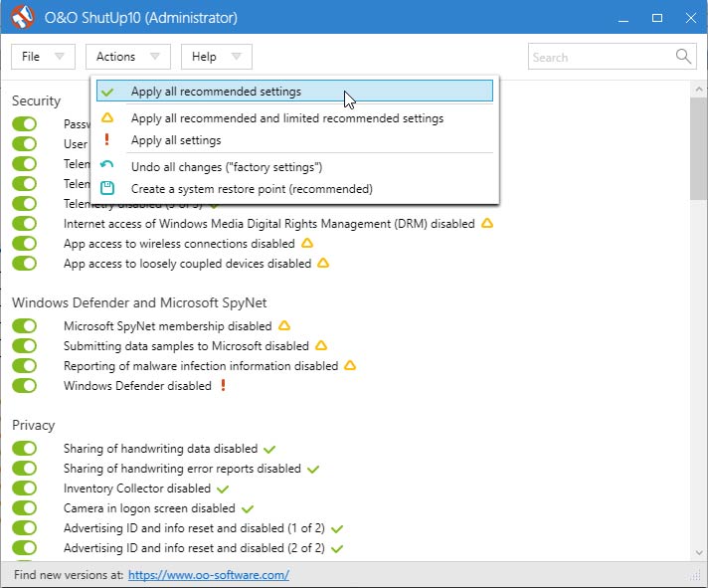
Task: Select Create a system restore point
Action: pyautogui.click(x=294, y=189)
